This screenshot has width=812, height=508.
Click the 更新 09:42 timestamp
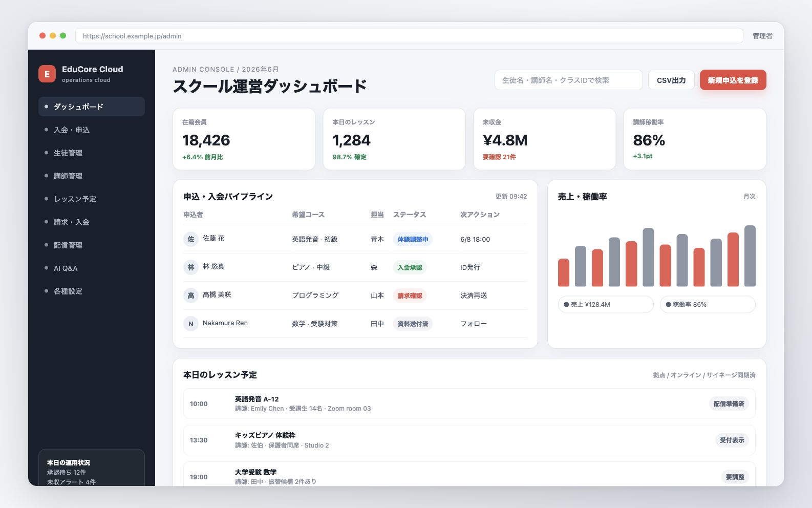coord(511,197)
